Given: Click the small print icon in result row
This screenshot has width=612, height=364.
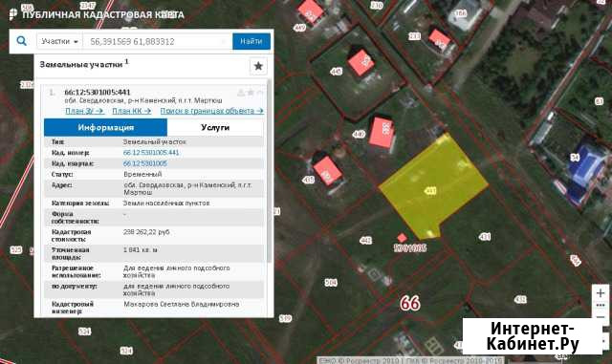Looking at the screenshot, I should pyautogui.click(x=241, y=93).
